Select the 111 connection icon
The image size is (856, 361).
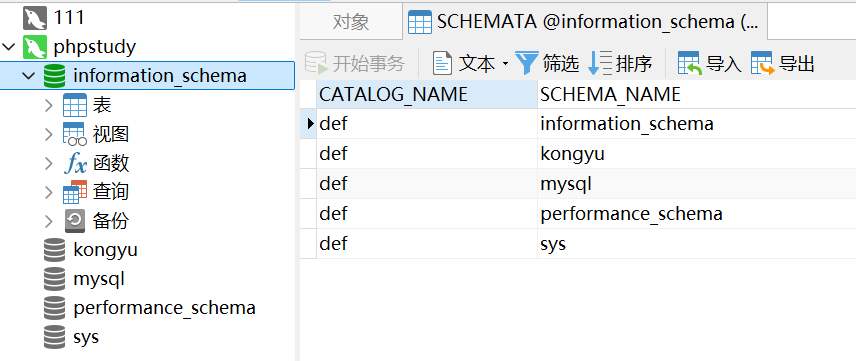34,18
